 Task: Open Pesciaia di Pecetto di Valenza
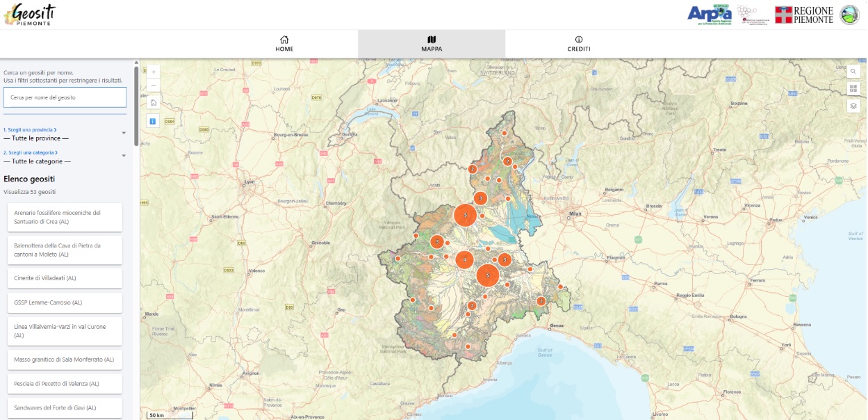[x=65, y=383]
